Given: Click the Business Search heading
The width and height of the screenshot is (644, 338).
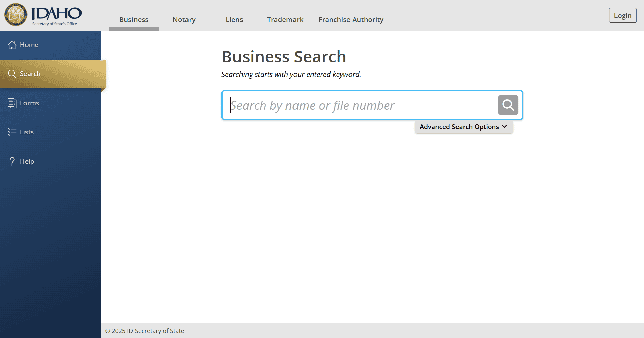Looking at the screenshot, I should [284, 56].
